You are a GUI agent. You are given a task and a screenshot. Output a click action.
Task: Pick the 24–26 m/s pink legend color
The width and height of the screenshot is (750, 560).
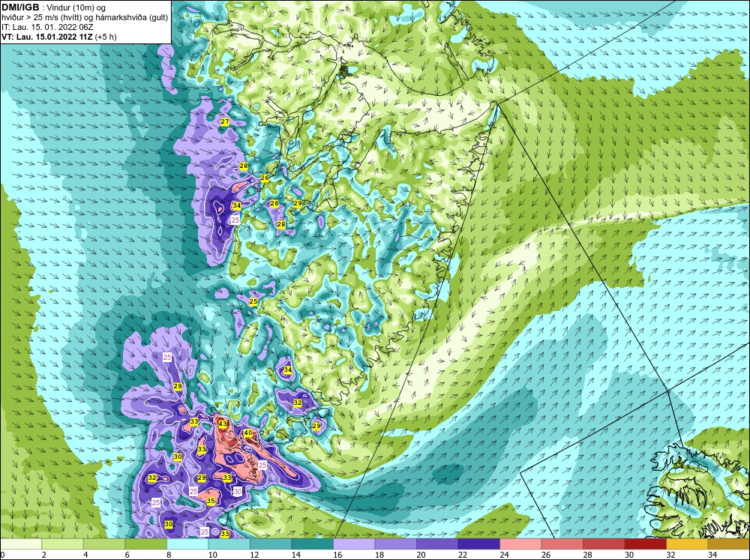(x=520, y=544)
